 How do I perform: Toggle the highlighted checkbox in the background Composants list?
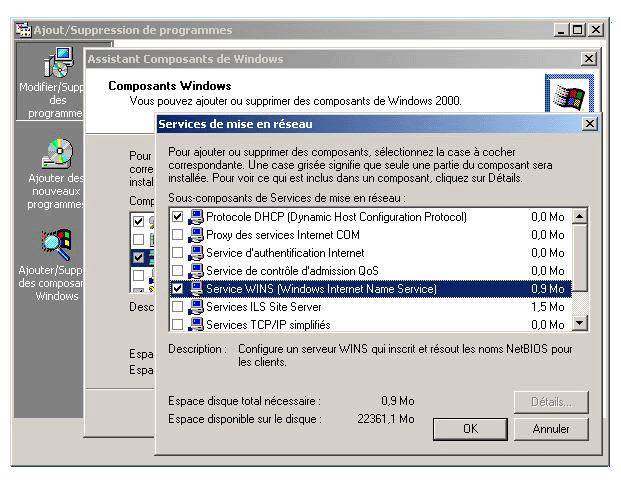[x=138, y=257]
